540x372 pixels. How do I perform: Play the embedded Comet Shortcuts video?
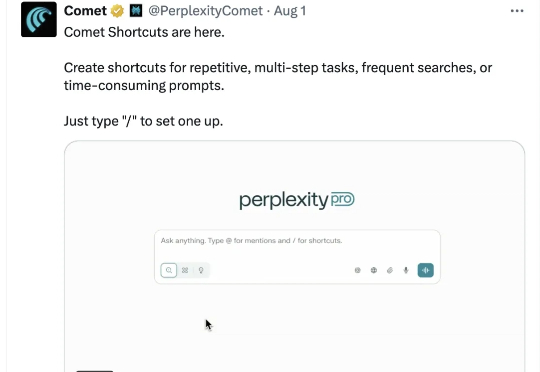click(x=294, y=256)
